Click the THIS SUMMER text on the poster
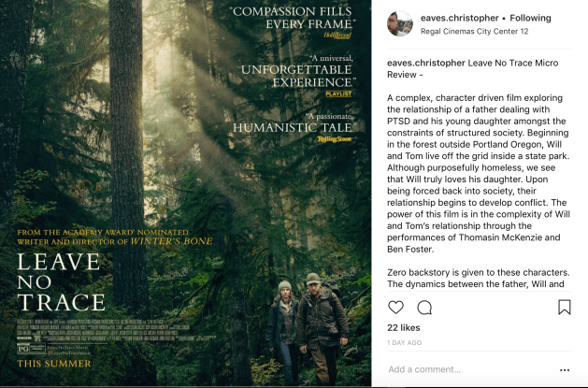 [x=54, y=363]
